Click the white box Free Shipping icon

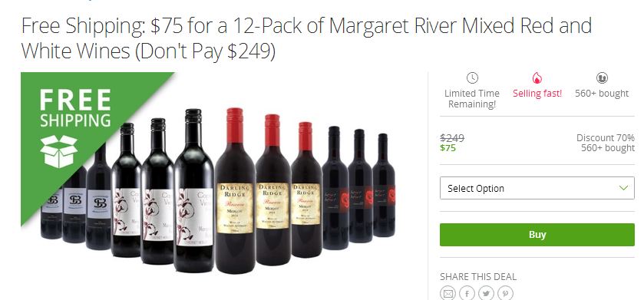[x=59, y=151]
